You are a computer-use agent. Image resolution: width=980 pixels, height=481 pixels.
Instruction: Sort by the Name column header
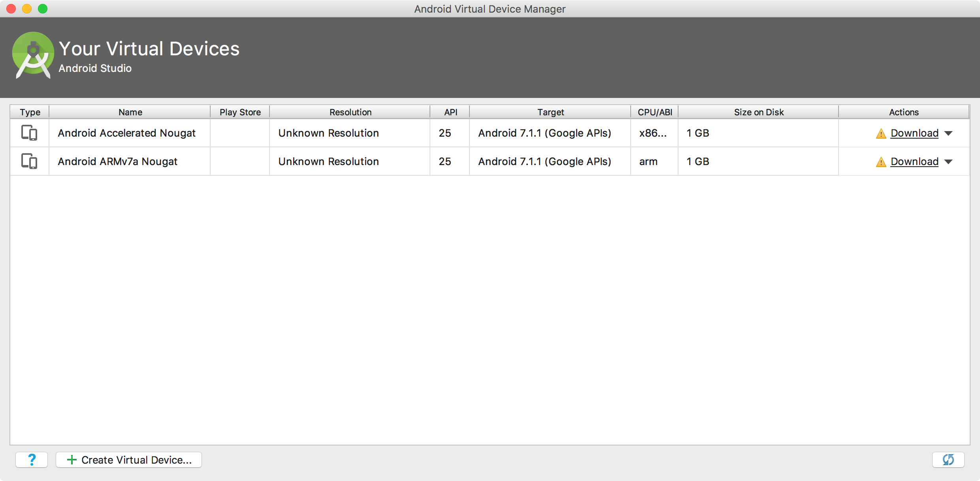[x=130, y=112]
